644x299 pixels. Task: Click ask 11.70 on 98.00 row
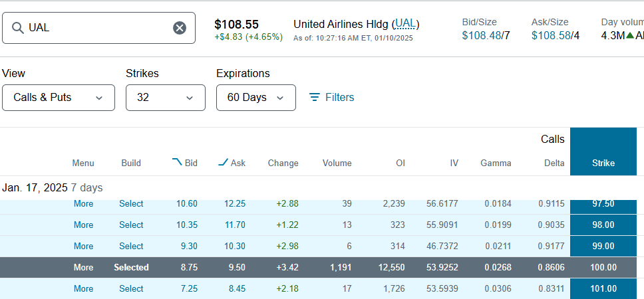point(235,225)
